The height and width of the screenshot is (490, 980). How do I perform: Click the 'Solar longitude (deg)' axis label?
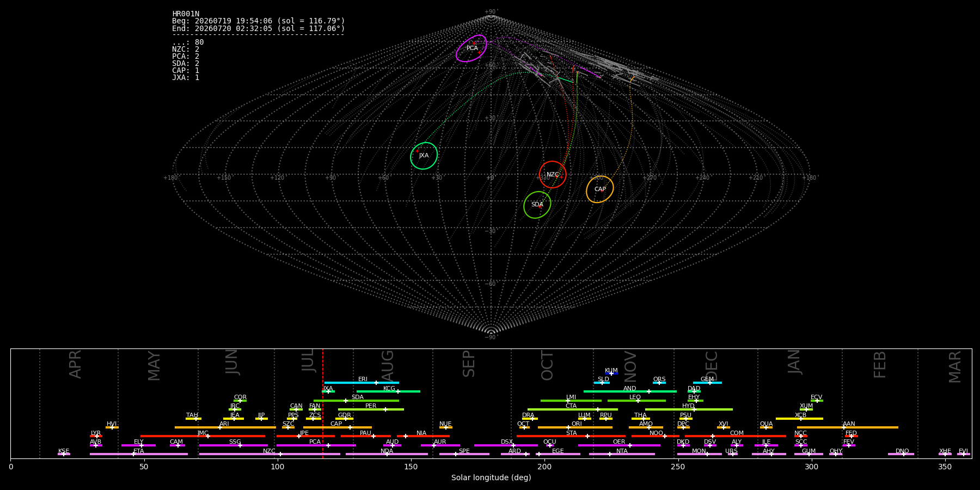coord(491,477)
